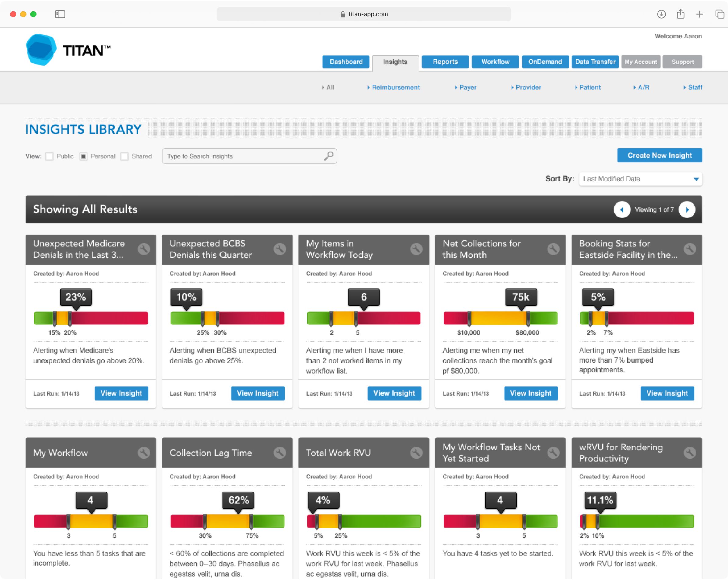The width and height of the screenshot is (728, 580).
Task: Open the Data Transfer tab
Action: pos(595,62)
